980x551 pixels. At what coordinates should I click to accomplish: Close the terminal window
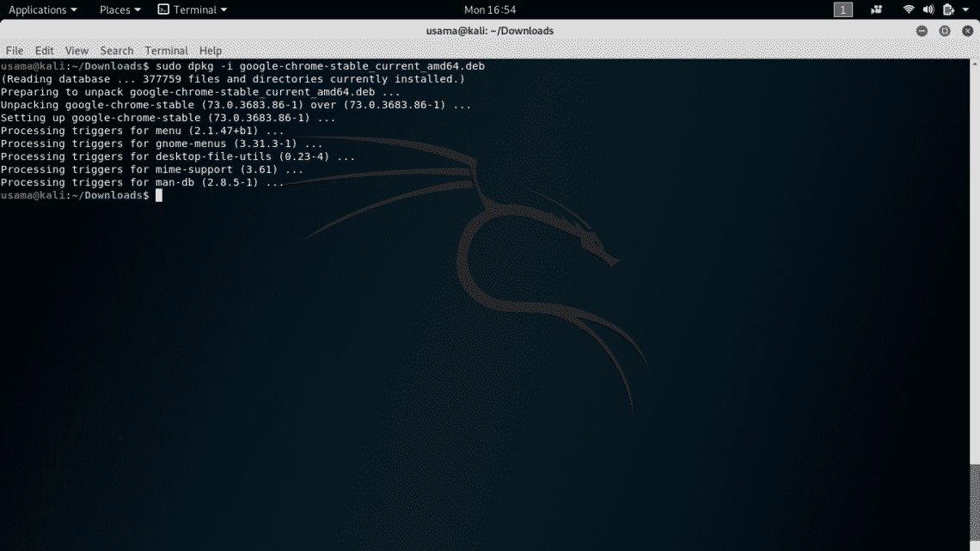(x=965, y=31)
